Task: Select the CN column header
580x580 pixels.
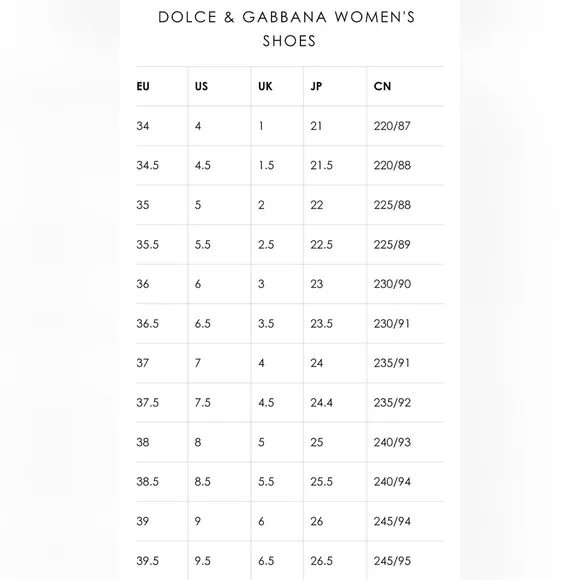Action: click(x=382, y=86)
